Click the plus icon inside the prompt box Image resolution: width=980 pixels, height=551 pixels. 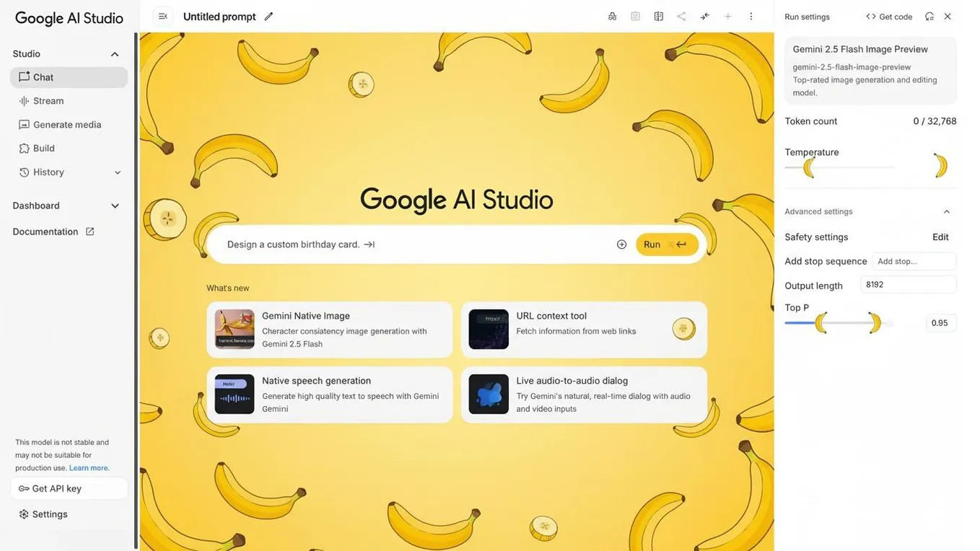tap(622, 244)
